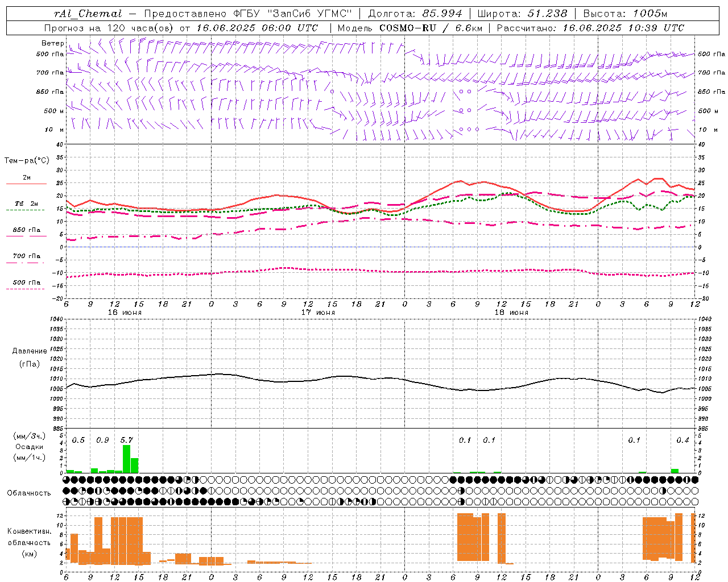728x582 pixels.
Task: Click the "5.7" three-hour precipitation value
Action: tap(127, 440)
